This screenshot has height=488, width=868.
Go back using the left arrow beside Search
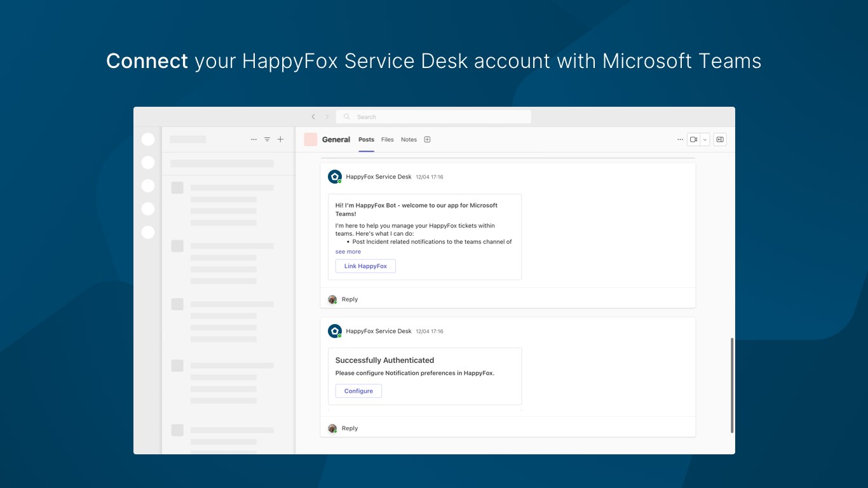[x=313, y=117]
